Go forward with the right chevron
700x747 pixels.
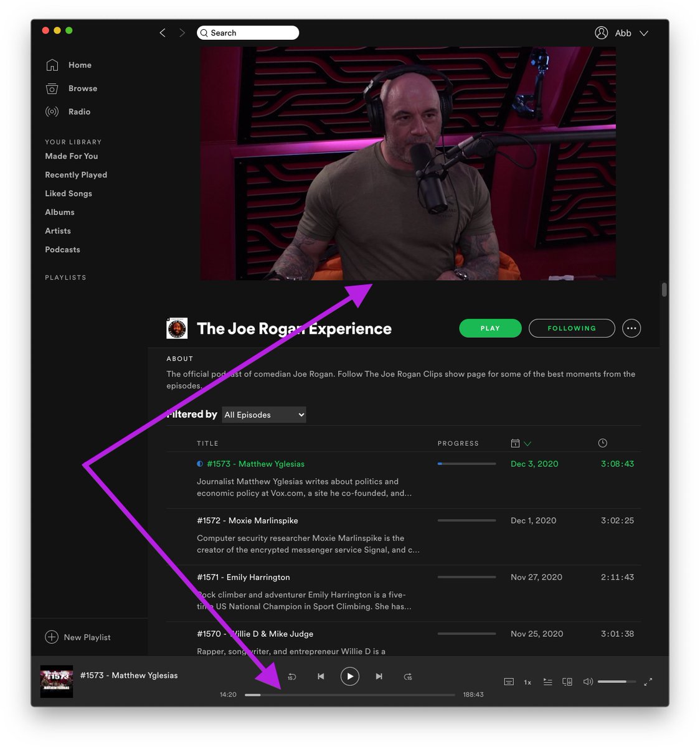point(182,33)
